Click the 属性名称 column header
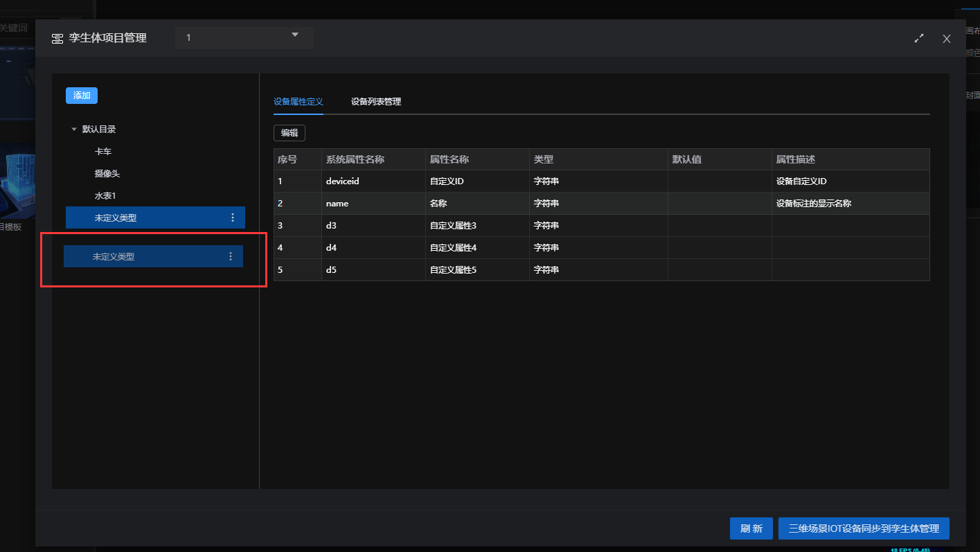Image resolution: width=980 pixels, height=552 pixels. (x=478, y=159)
